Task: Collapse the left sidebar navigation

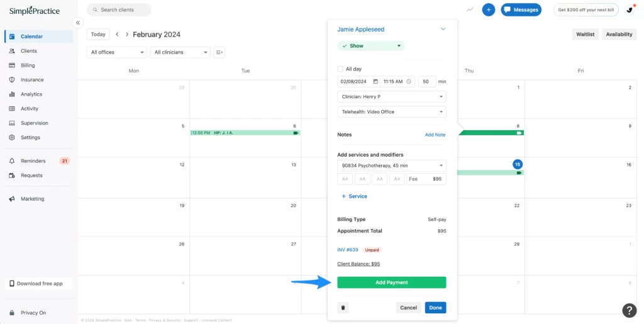Action: (x=79, y=23)
